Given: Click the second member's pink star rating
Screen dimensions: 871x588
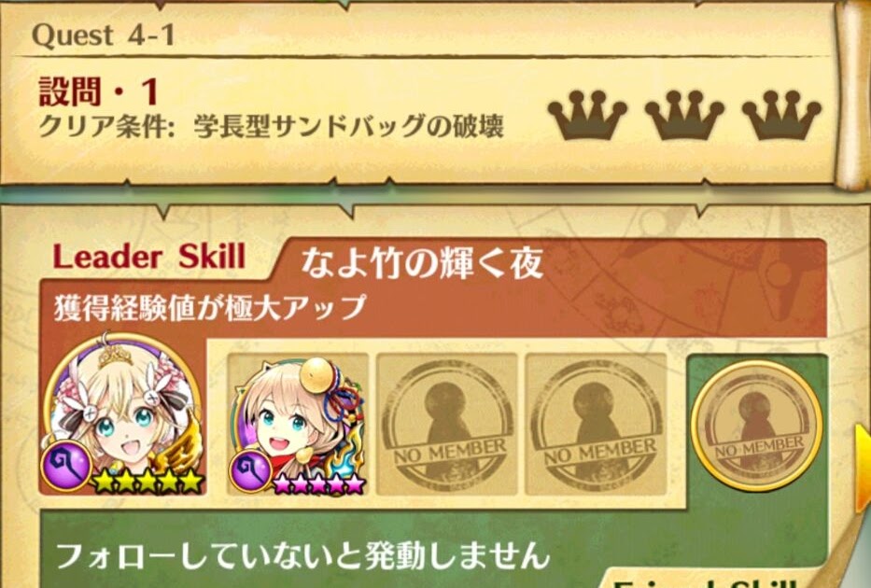Looking at the screenshot, I should (319, 483).
